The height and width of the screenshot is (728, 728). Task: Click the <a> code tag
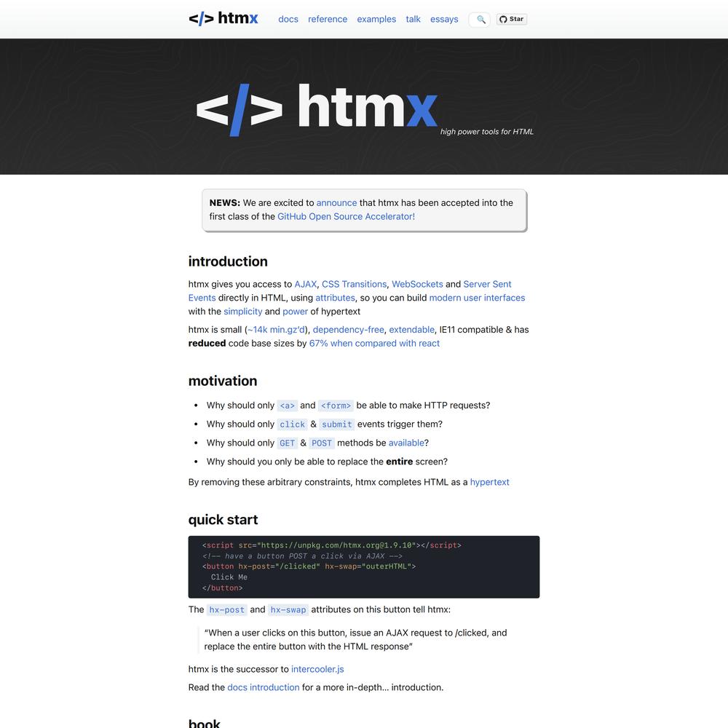(x=287, y=405)
